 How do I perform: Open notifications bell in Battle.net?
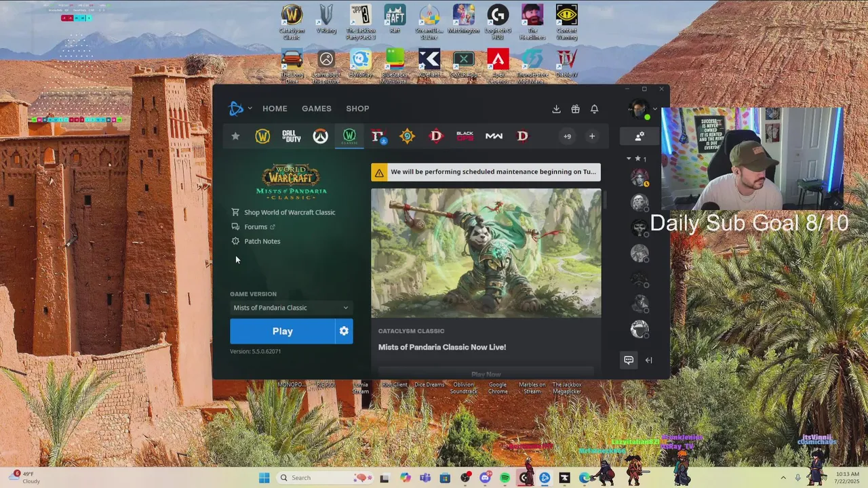(x=594, y=109)
